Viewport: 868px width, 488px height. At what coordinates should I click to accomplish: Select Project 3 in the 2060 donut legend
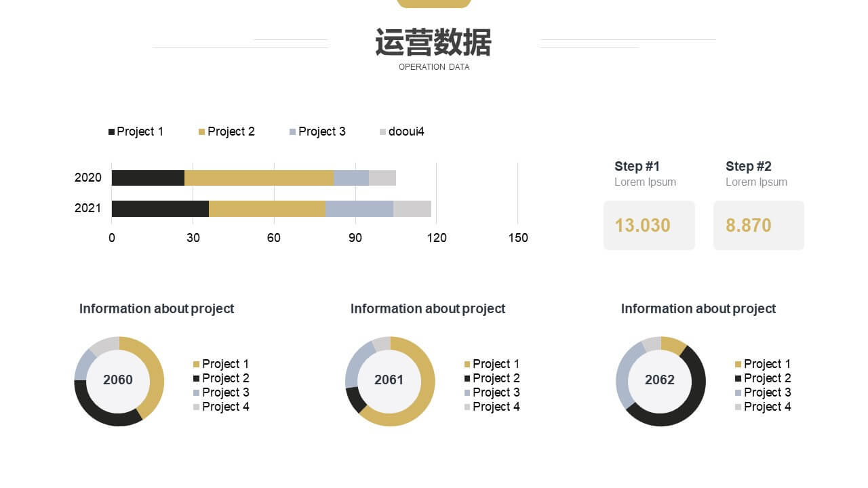(x=225, y=392)
